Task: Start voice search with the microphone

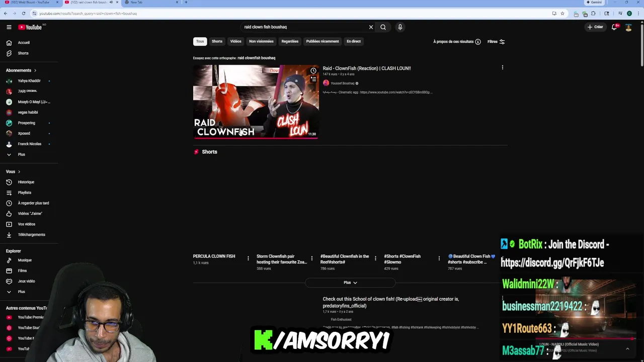Action: 400,27
